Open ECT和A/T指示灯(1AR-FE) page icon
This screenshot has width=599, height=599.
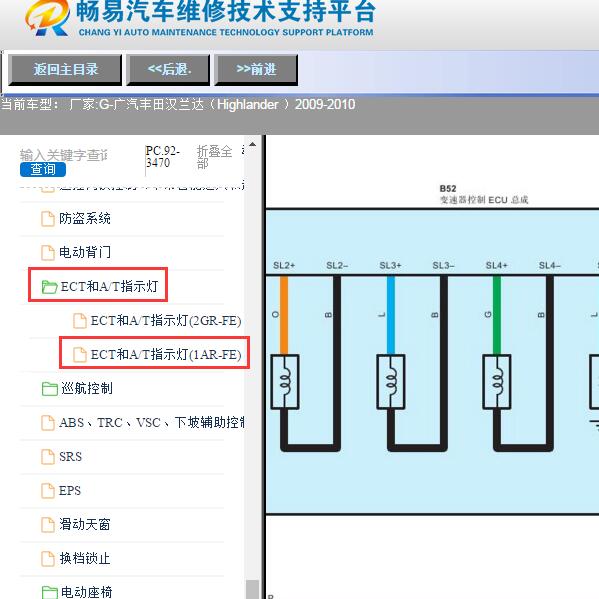coord(79,355)
